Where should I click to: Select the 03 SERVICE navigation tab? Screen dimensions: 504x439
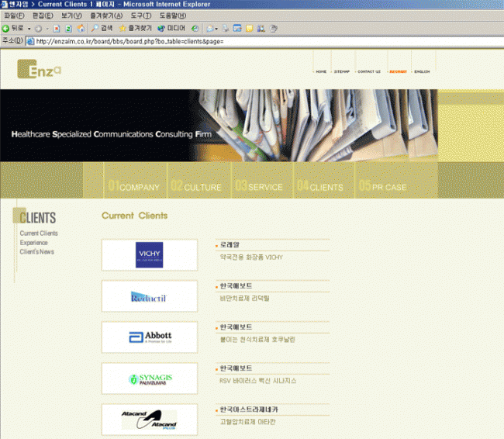coord(260,187)
